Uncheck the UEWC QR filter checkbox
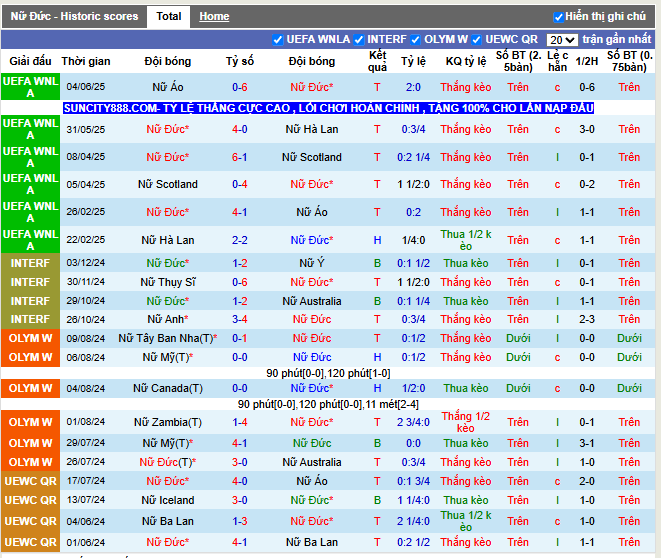 (x=476, y=40)
